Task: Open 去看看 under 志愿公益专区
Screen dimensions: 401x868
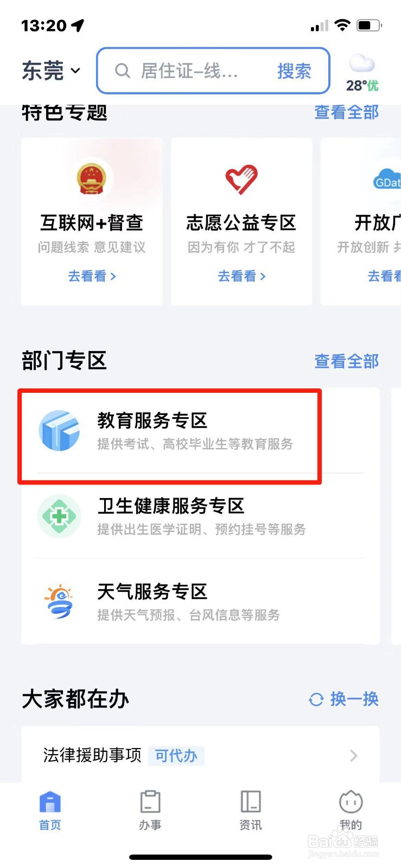Action: [x=241, y=276]
